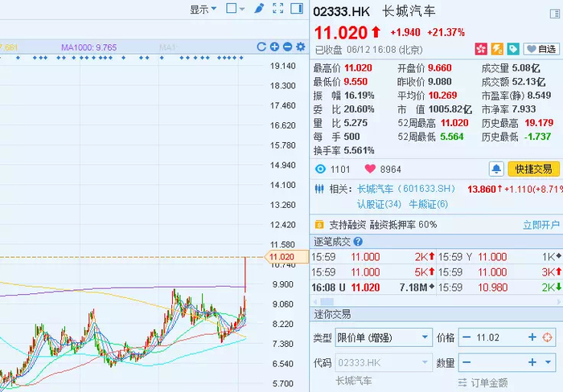The height and width of the screenshot is (392, 563).
Task: Decrease price with minus stepper
Action: (x=466, y=337)
